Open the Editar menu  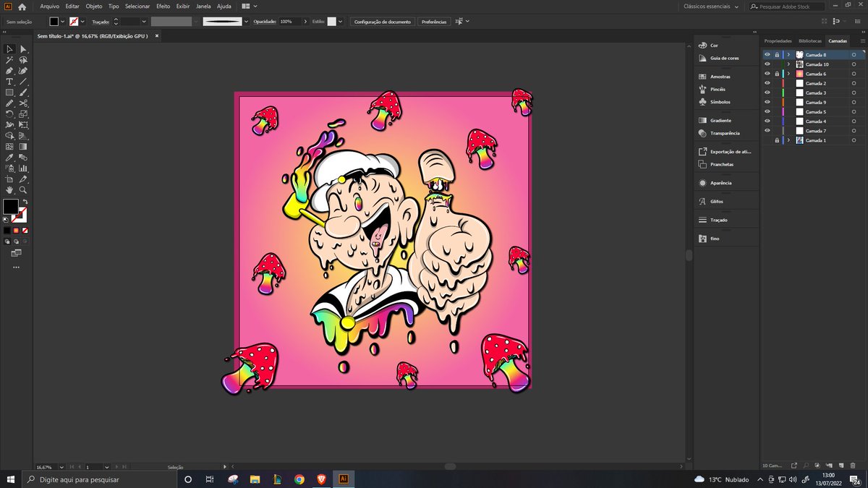72,6
